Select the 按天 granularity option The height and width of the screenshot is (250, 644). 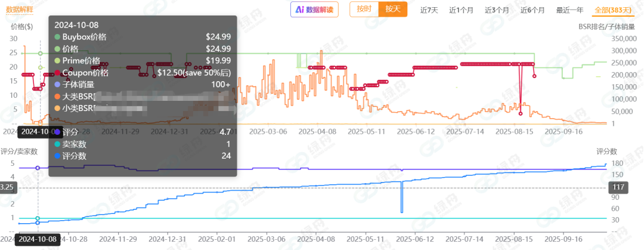click(392, 9)
